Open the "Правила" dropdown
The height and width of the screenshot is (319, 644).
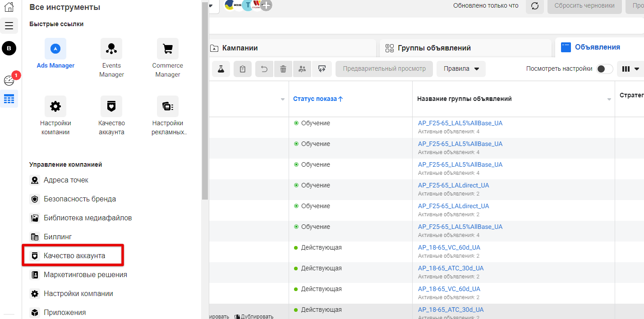(461, 69)
